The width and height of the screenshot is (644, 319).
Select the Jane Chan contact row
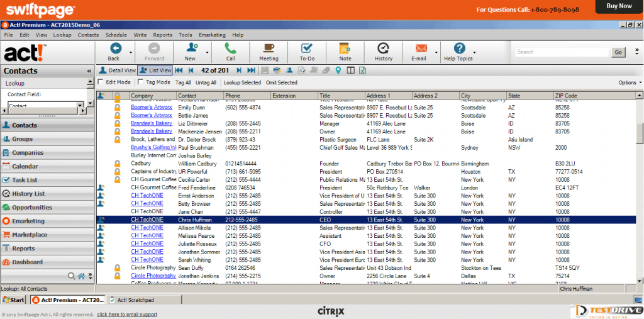tap(366, 211)
